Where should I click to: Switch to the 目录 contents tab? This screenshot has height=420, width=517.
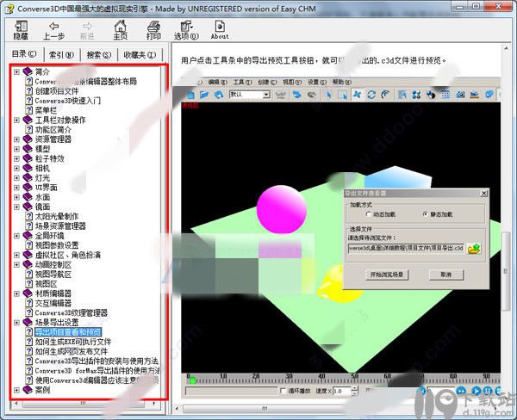click(x=24, y=54)
